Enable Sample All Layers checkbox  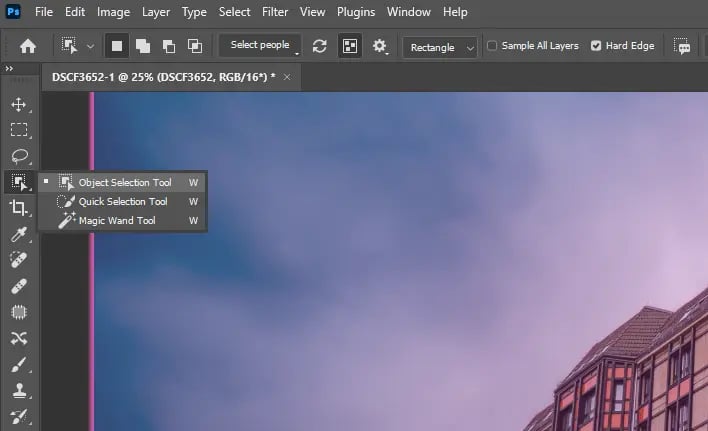point(492,46)
